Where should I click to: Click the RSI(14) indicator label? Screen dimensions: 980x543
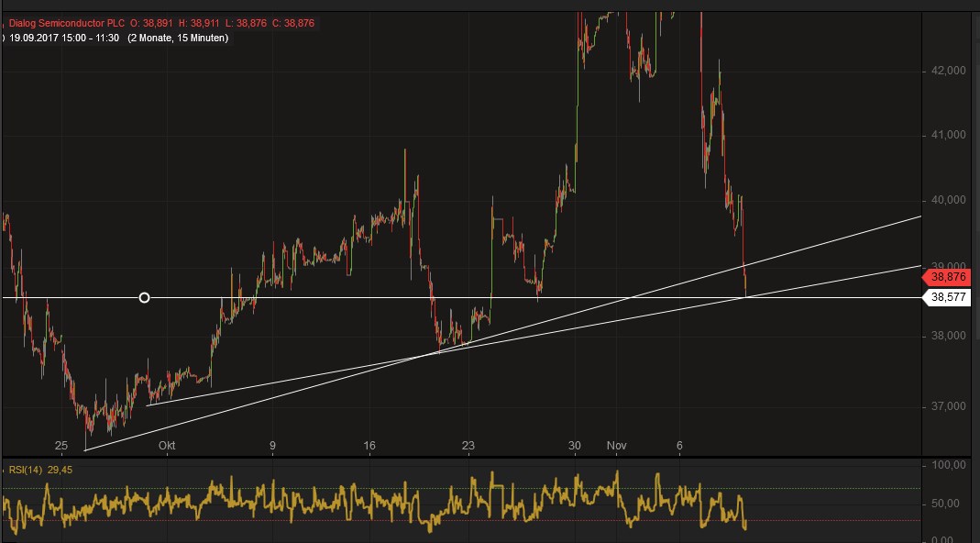pyautogui.click(x=25, y=470)
